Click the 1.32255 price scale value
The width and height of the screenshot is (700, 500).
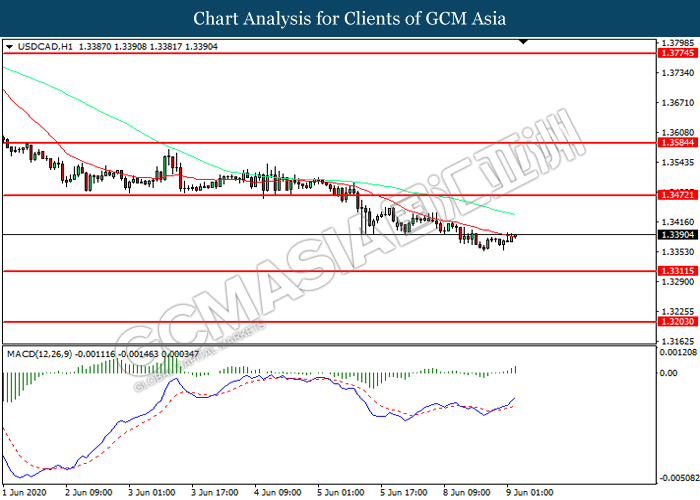(x=678, y=312)
